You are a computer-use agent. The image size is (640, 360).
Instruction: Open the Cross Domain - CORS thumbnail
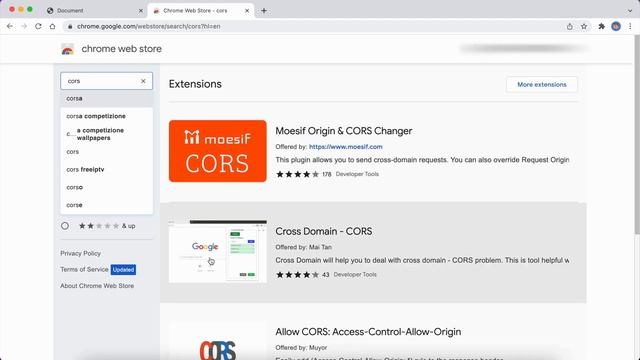click(218, 251)
